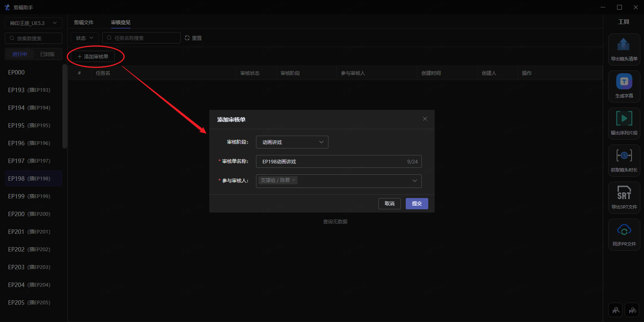Click the 审核单名称 text field
The width and height of the screenshot is (644, 322).
pos(330,161)
